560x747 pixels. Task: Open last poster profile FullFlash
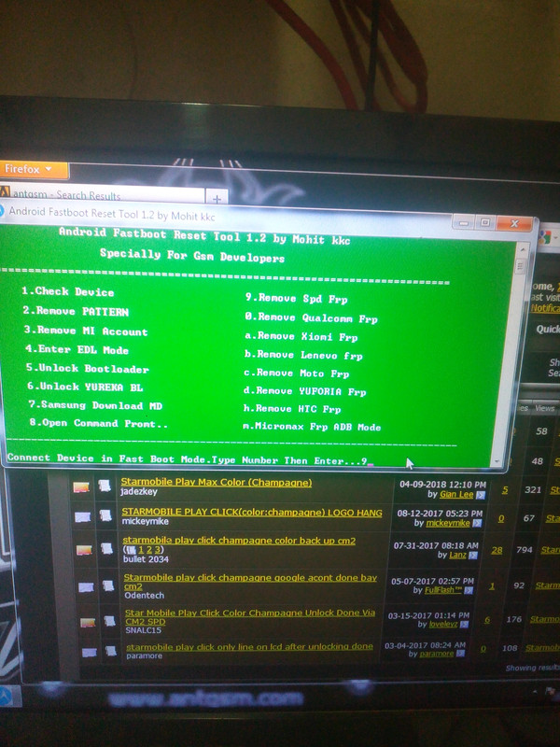click(x=443, y=590)
